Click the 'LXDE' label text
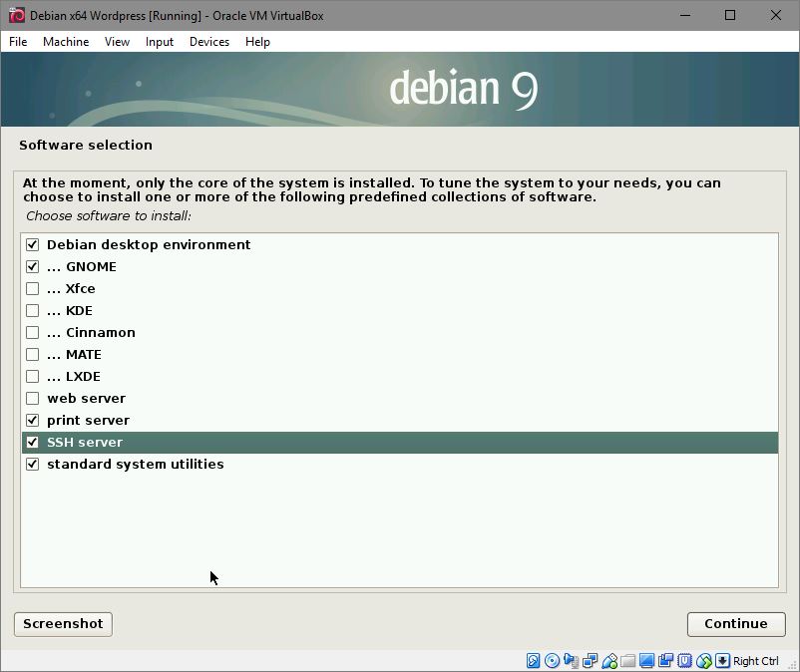The height and width of the screenshot is (672, 800). click(83, 376)
